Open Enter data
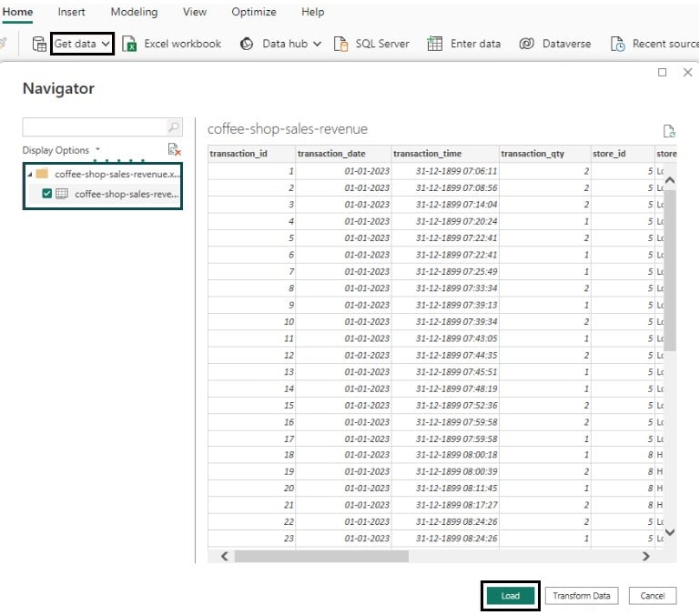Image resolution: width=700 pixels, height=615 pixels. coord(475,44)
